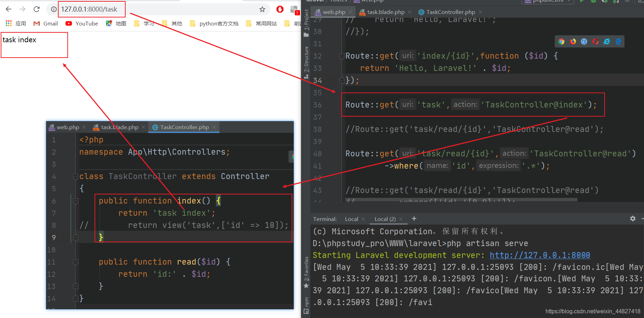644x318 pixels.
Task: Open the Gmail bookmark
Action: tap(46, 23)
